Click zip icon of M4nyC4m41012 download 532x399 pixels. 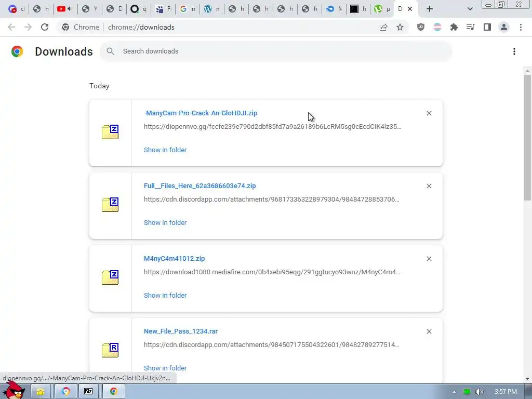click(x=110, y=277)
